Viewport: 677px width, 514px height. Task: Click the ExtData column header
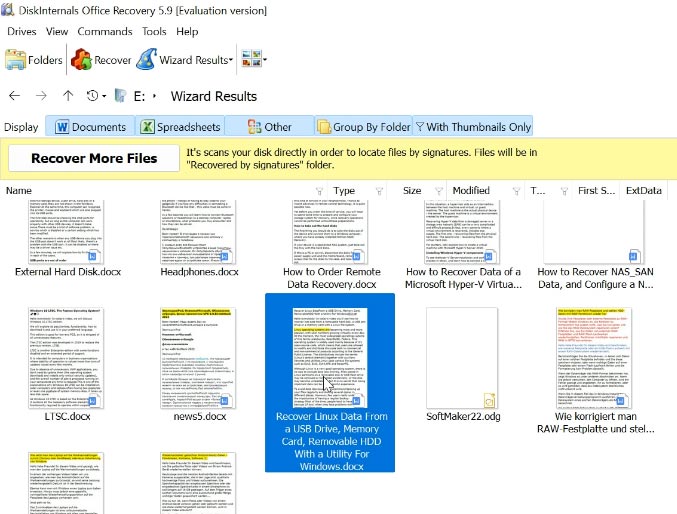[x=643, y=190]
